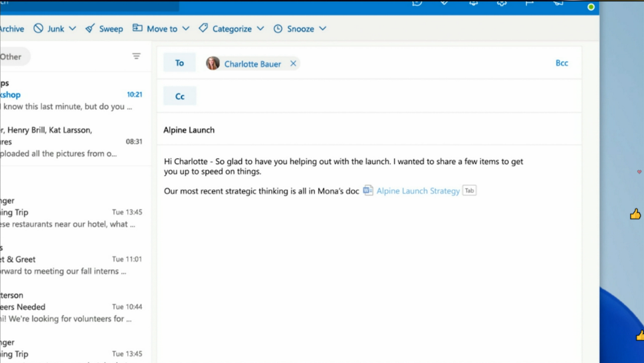Expand the Categorize dropdown arrow
This screenshot has height=363, width=644.
(260, 28)
